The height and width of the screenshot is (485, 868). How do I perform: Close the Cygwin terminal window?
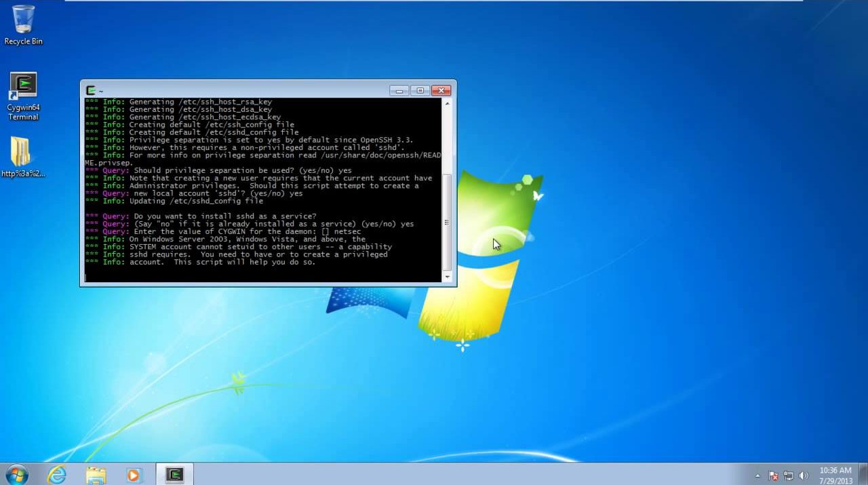coord(441,90)
